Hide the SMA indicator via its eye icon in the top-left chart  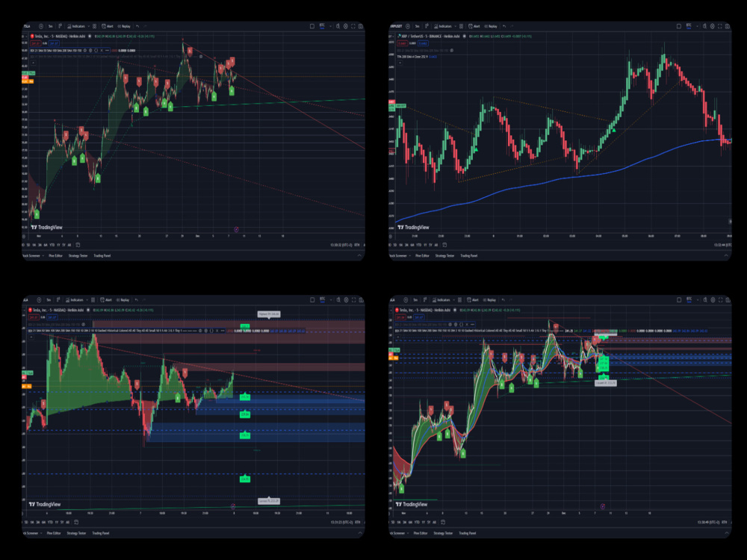click(x=85, y=51)
